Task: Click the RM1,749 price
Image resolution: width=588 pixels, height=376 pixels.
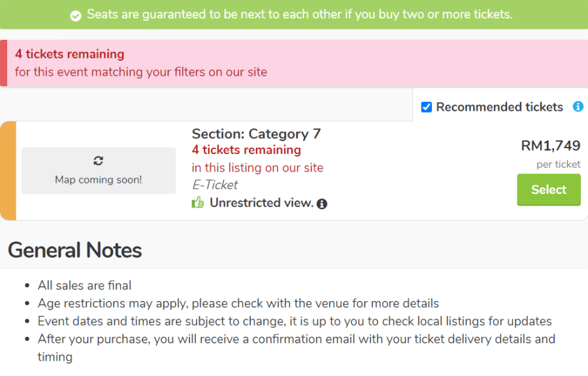Action: point(551,146)
